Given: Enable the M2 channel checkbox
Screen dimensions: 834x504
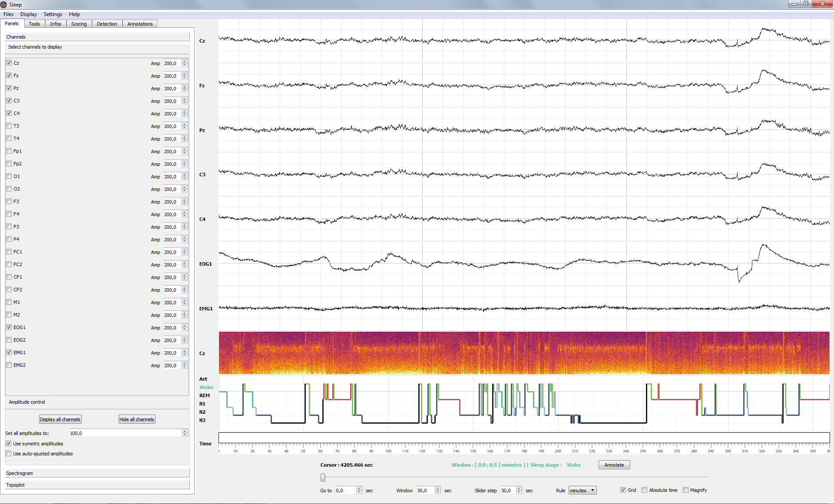Looking at the screenshot, I should (x=9, y=315).
